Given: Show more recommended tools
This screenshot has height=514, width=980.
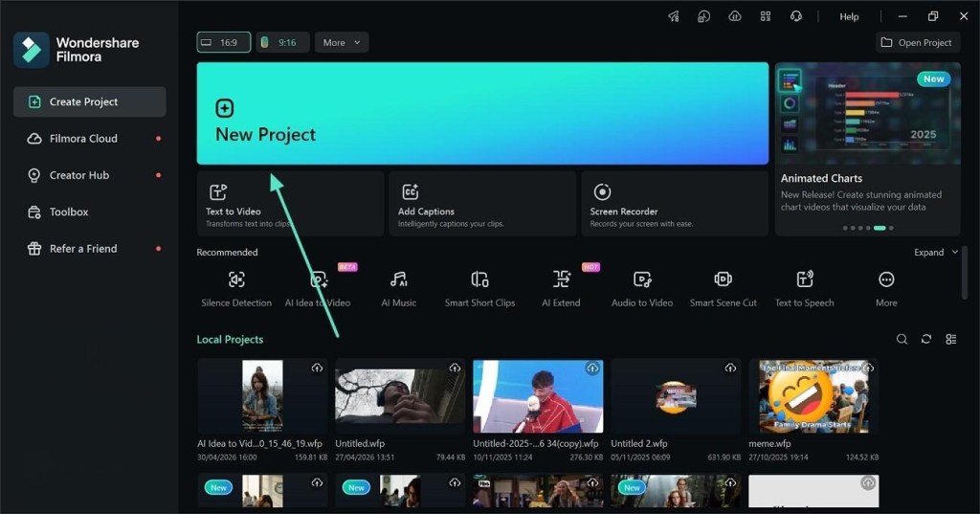Looking at the screenshot, I should click(886, 289).
